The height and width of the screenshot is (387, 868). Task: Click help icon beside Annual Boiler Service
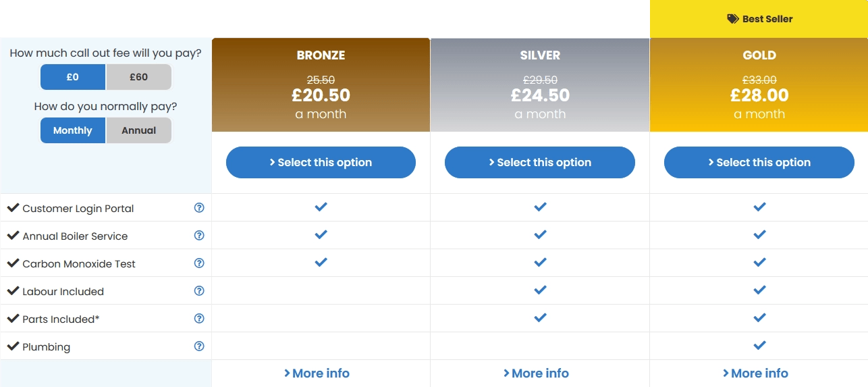[x=199, y=236]
